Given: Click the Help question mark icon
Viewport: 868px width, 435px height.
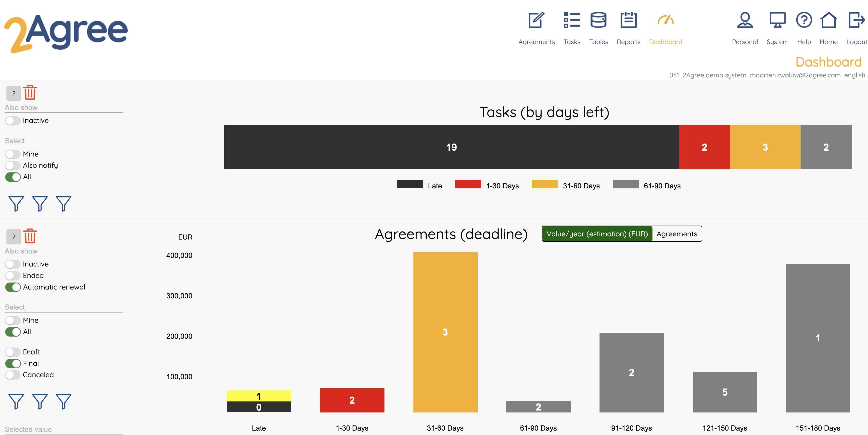Looking at the screenshot, I should [804, 21].
